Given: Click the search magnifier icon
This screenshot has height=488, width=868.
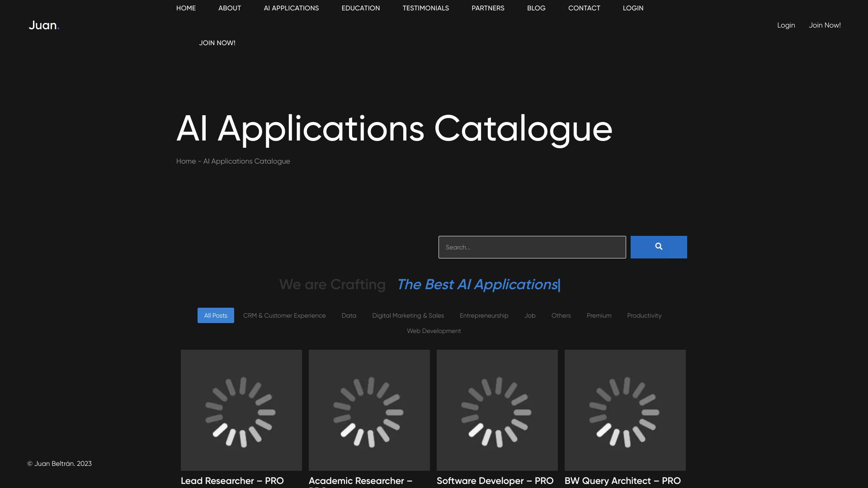Looking at the screenshot, I should click(658, 247).
